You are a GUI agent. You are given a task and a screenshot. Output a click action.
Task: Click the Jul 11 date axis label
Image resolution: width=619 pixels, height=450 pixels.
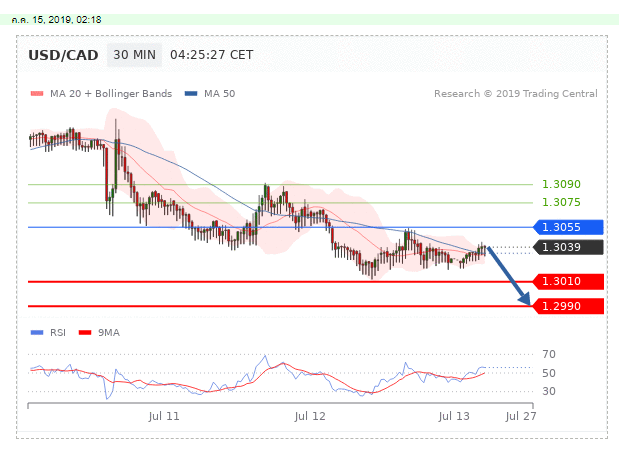[x=164, y=416]
